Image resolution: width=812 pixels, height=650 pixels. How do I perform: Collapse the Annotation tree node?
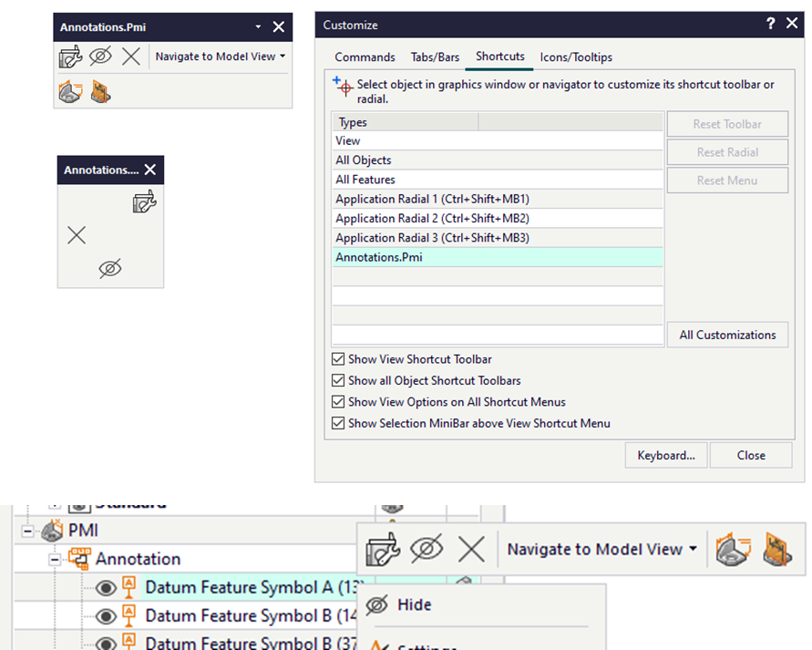point(55,559)
